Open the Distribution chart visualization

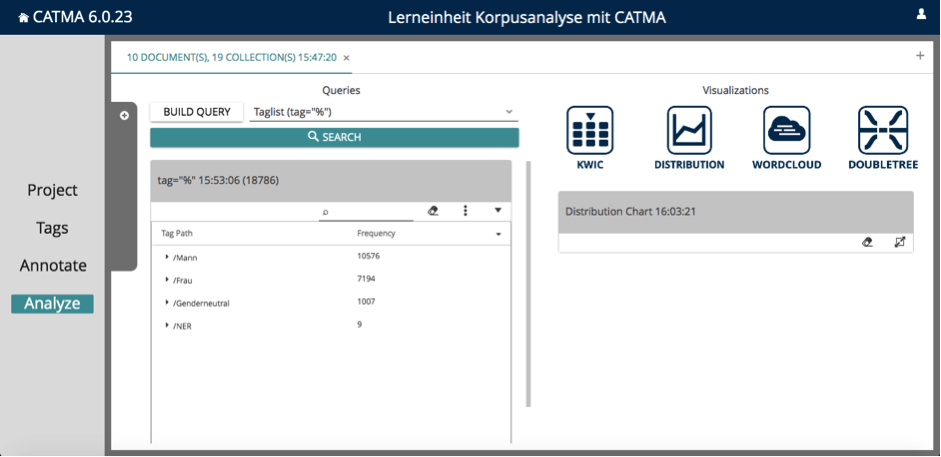(x=689, y=139)
